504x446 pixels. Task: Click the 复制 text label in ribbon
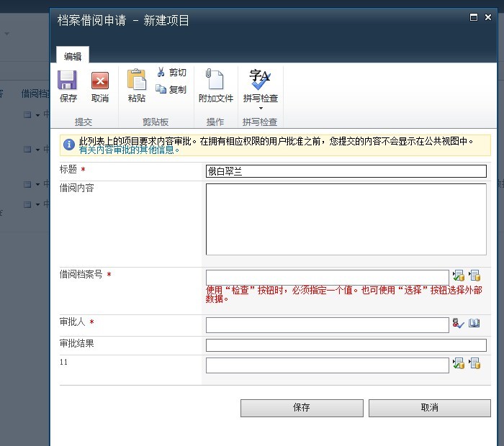177,90
